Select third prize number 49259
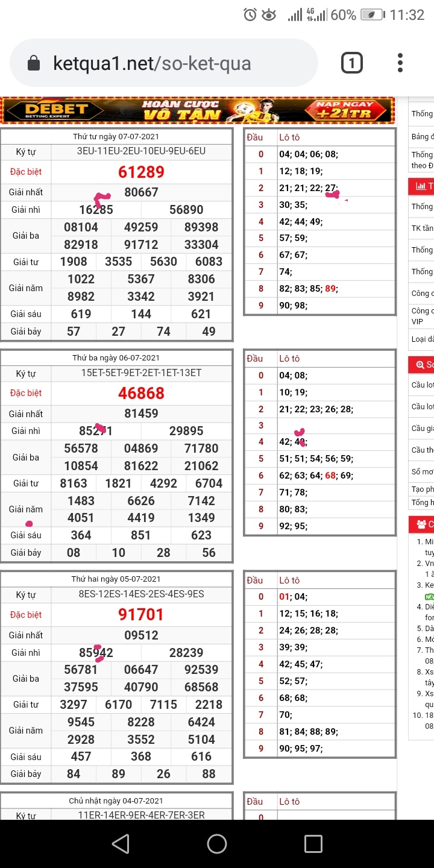This screenshot has width=434, height=868. (x=141, y=227)
